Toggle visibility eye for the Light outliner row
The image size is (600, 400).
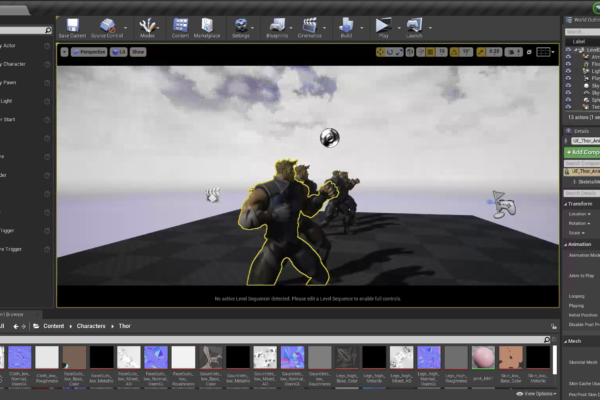pos(568,71)
